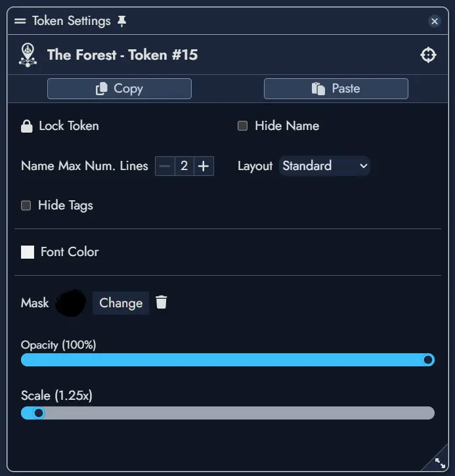Delete the mask with trash icon
The image size is (455, 476).
tap(162, 303)
